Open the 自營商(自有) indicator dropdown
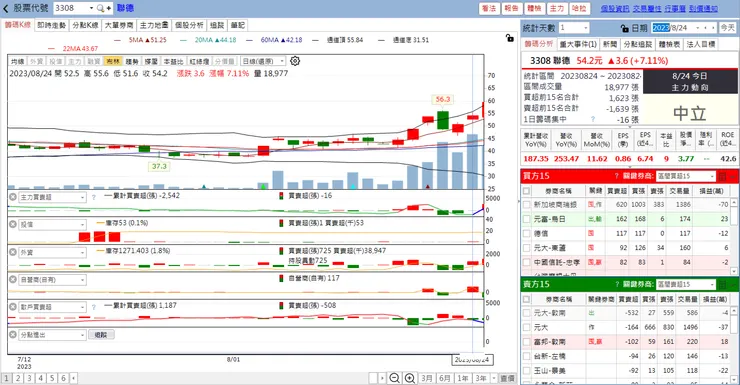740x385 pixels. [83, 280]
